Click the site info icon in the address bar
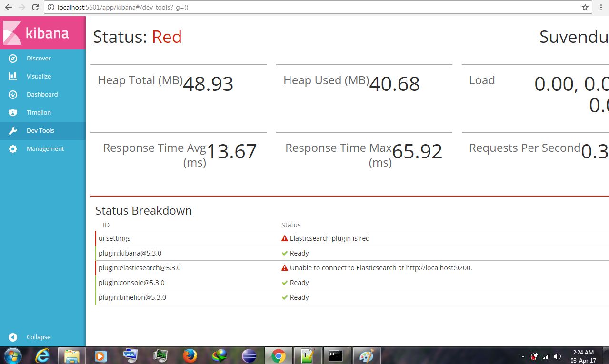Image resolution: width=609 pixels, height=364 pixels. (x=51, y=7)
